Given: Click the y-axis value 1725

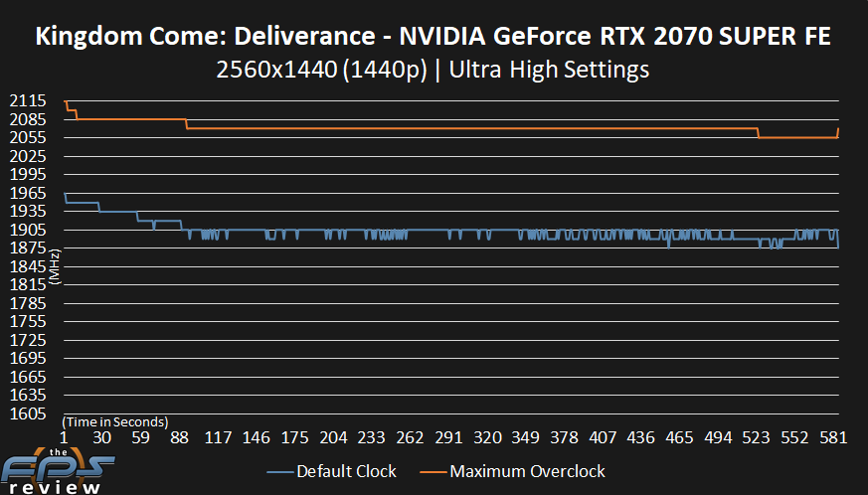Looking at the screenshot, I should (x=28, y=340).
